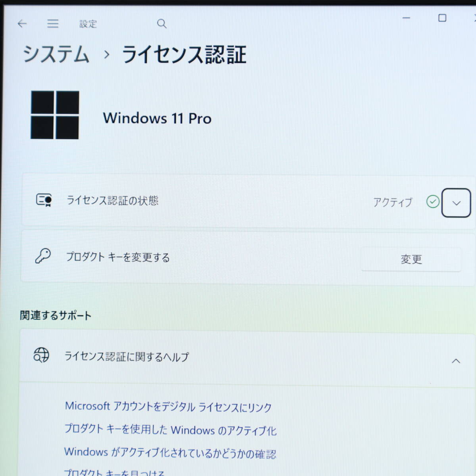
Task: Click the ライセンス認証 breadcrumb title
Action: (184, 54)
